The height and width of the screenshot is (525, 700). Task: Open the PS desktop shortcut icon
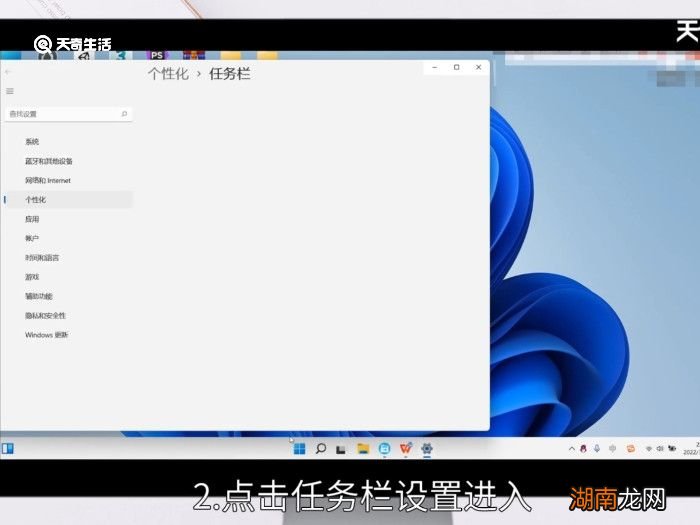click(157, 55)
